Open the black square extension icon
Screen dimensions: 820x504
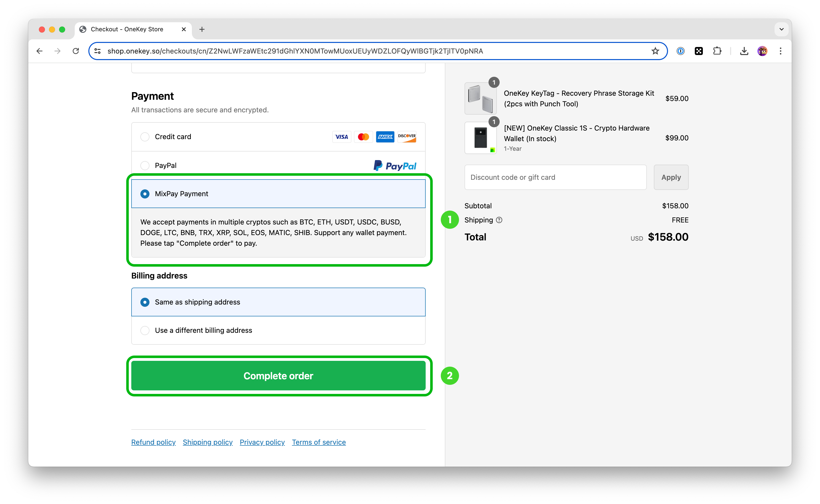pos(699,51)
